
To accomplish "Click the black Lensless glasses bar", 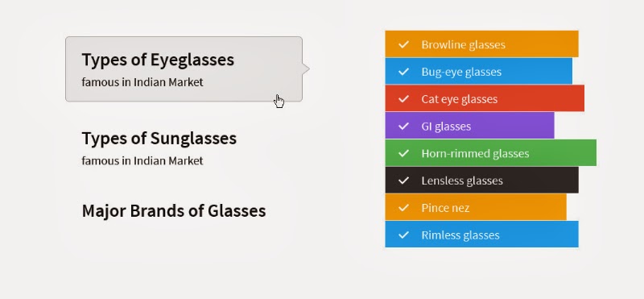I will [x=481, y=180].
